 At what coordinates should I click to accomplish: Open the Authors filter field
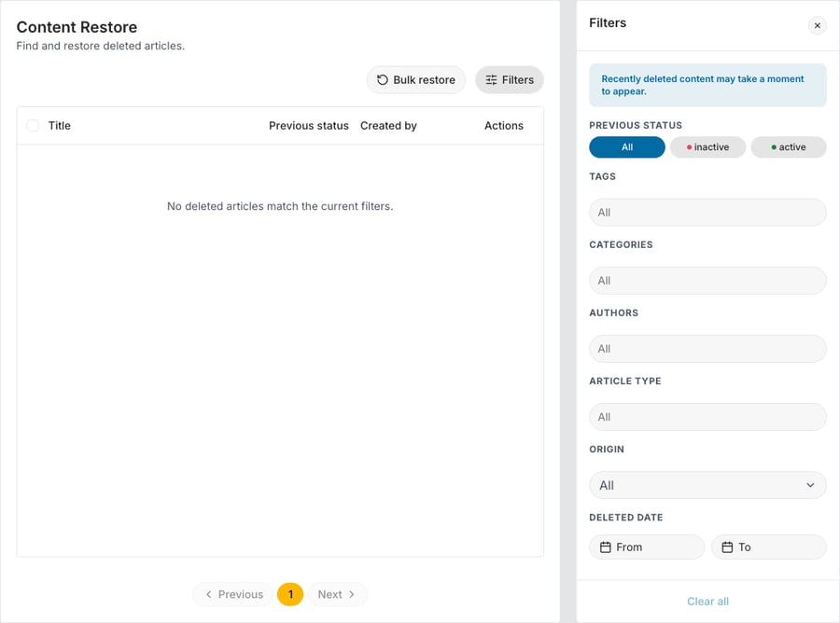click(707, 349)
